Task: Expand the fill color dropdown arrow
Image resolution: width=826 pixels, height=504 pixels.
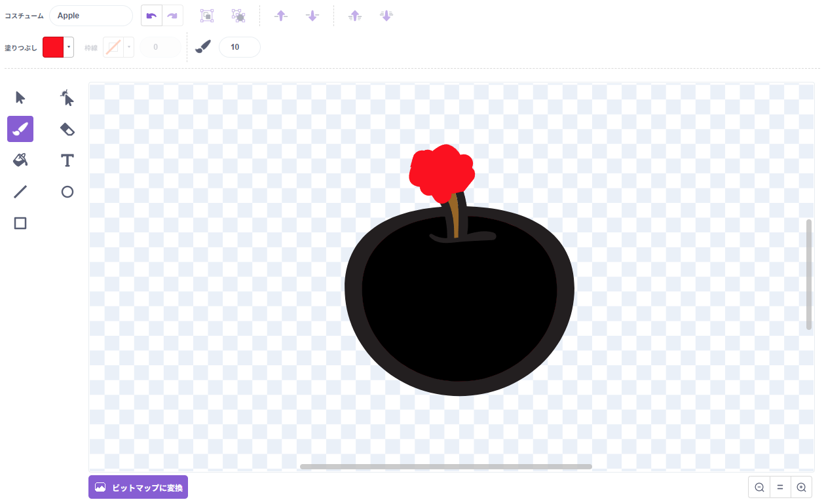Action: [x=69, y=47]
